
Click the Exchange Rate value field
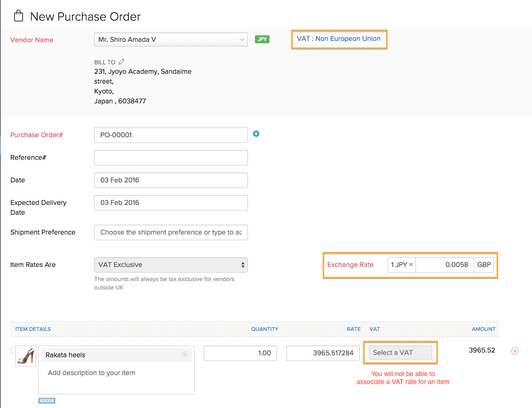click(444, 265)
